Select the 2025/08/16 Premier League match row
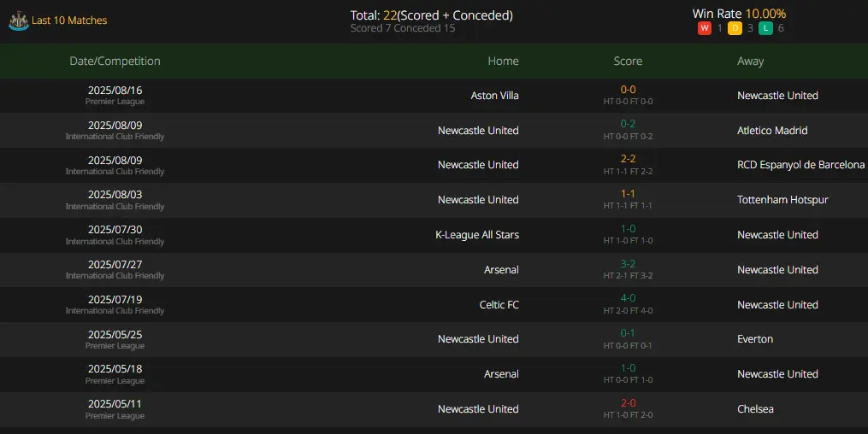 [434, 96]
